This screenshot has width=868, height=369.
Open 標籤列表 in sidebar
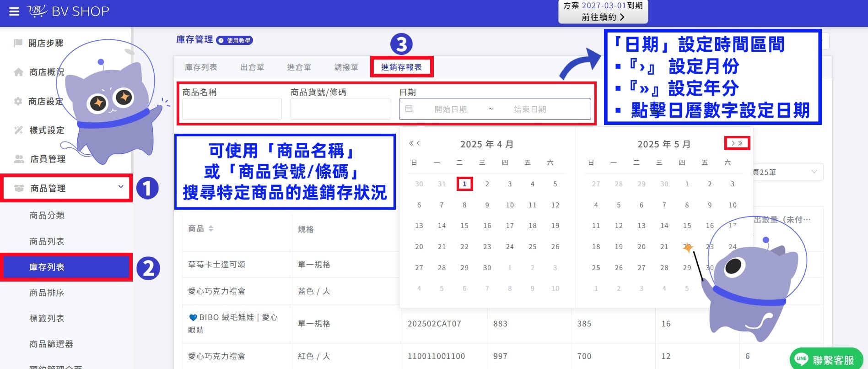(x=47, y=318)
